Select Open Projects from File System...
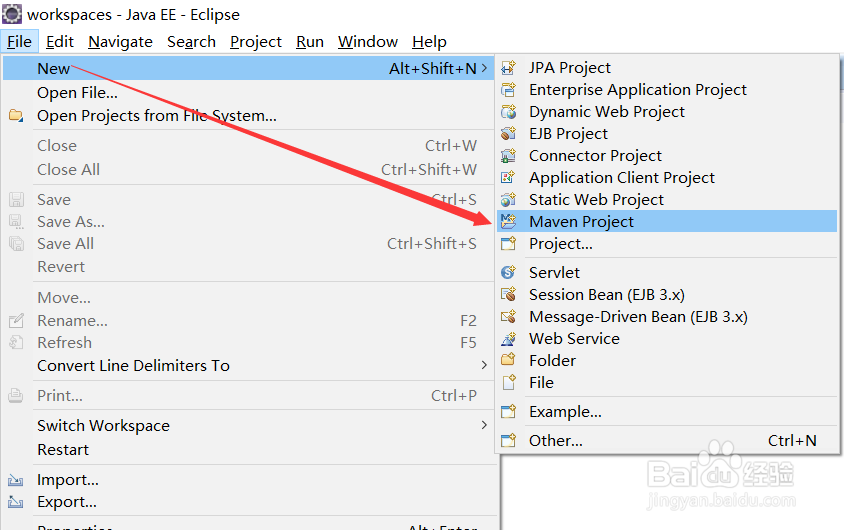Viewport: 844px width, 530px height. click(x=249, y=115)
